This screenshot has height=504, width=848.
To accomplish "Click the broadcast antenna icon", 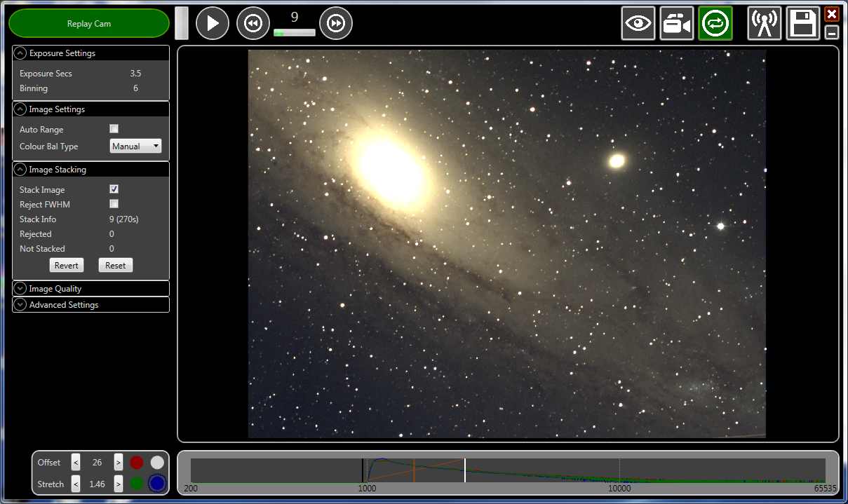I will (765, 24).
